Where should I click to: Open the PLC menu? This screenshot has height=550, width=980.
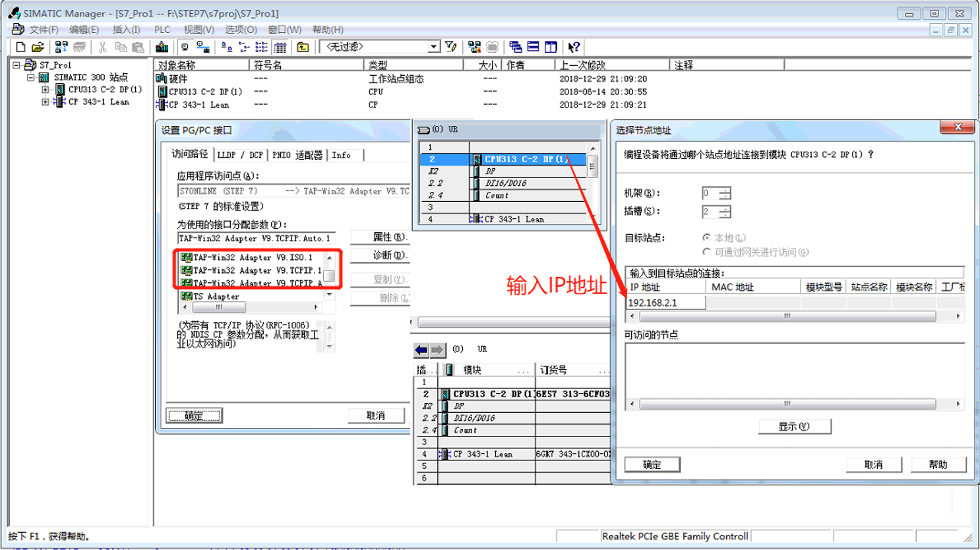tap(162, 30)
